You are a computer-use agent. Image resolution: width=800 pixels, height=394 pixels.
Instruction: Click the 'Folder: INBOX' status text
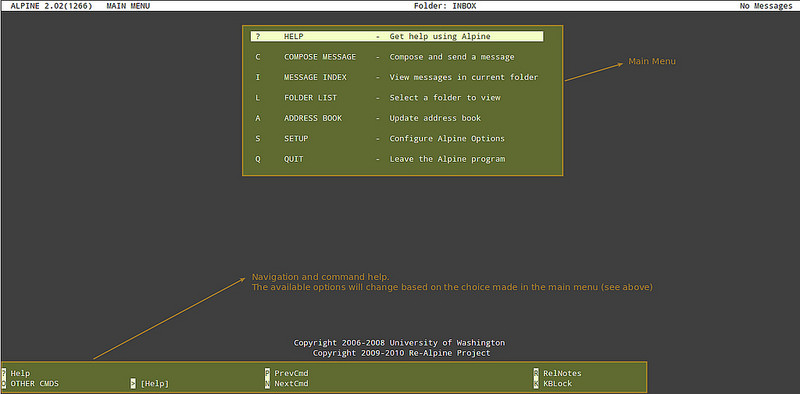pyautogui.click(x=446, y=6)
